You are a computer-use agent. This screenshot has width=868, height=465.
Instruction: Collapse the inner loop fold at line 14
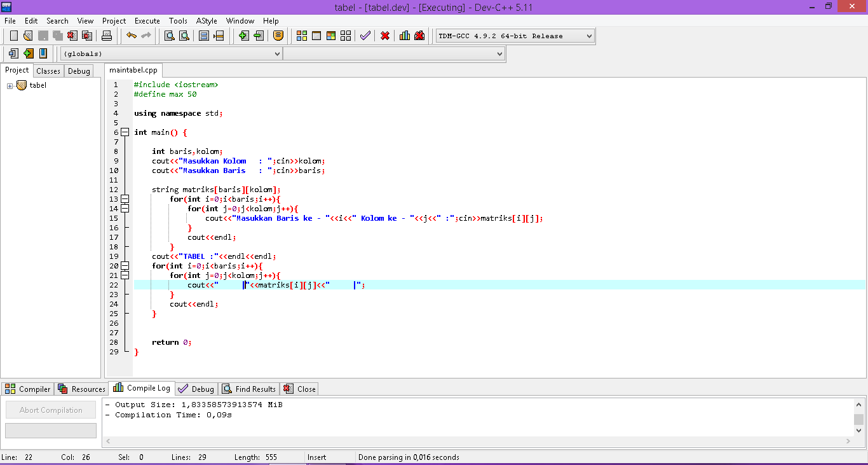125,209
